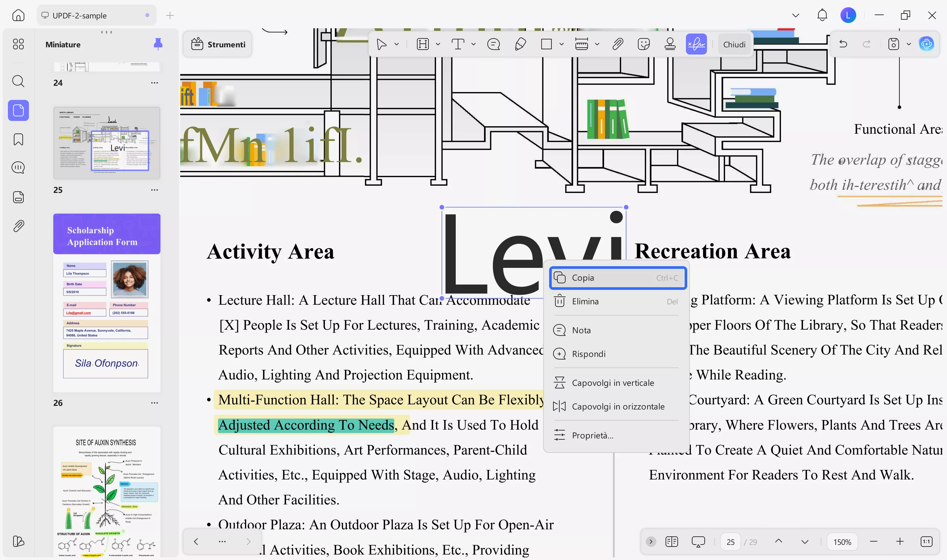Image resolution: width=947 pixels, height=560 pixels.
Task: Click the attachment paperclip tool
Action: click(x=618, y=44)
